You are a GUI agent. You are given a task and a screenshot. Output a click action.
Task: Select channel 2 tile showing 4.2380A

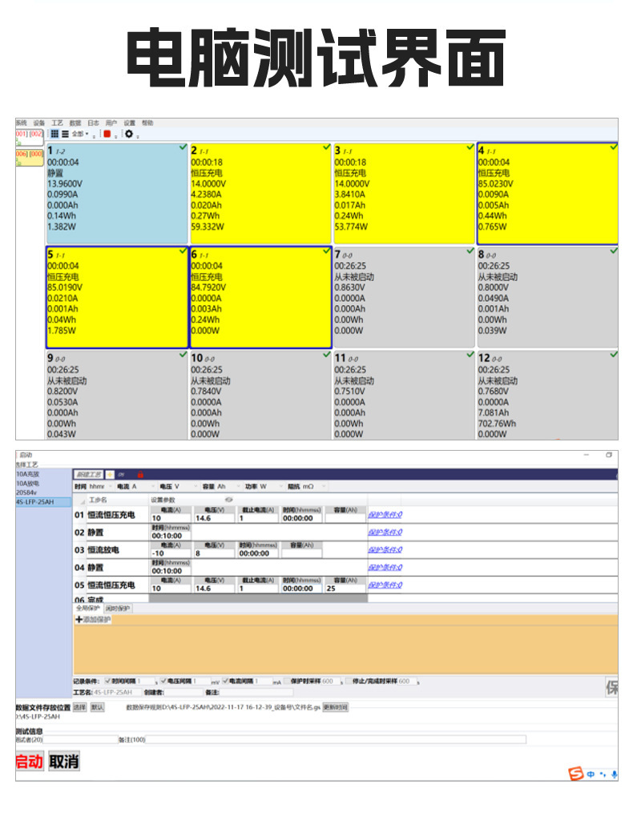(x=260, y=194)
